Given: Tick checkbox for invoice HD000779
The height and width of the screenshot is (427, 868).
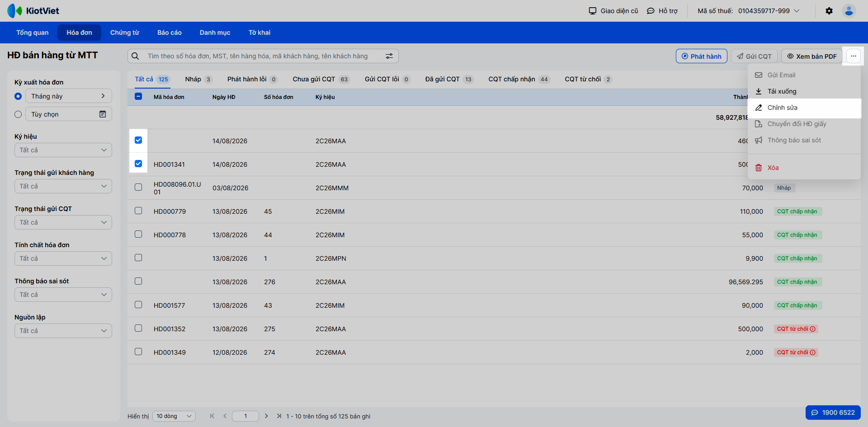Looking at the screenshot, I should pos(138,211).
